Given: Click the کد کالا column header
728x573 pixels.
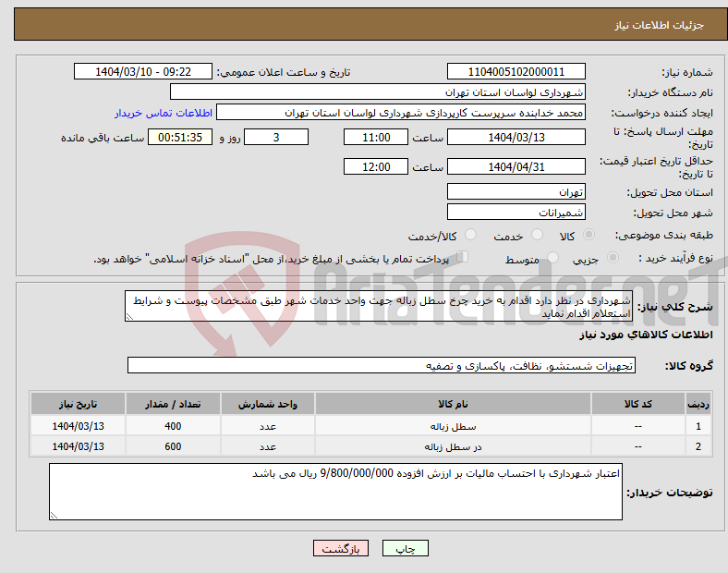Looking at the screenshot, I should click(638, 404).
